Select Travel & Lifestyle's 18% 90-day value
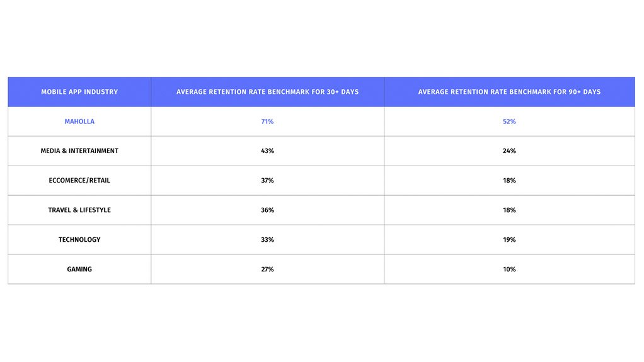The image size is (644, 362). (x=509, y=210)
